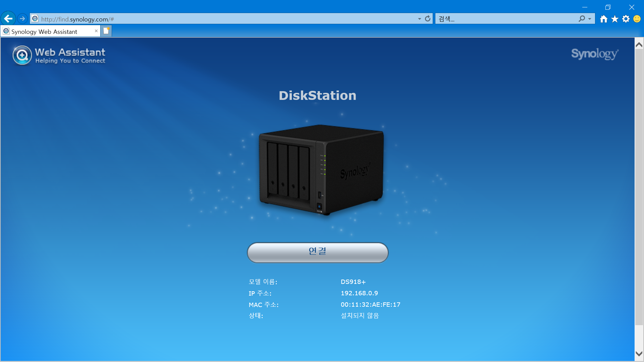Click the search magnifier icon

[x=582, y=19]
